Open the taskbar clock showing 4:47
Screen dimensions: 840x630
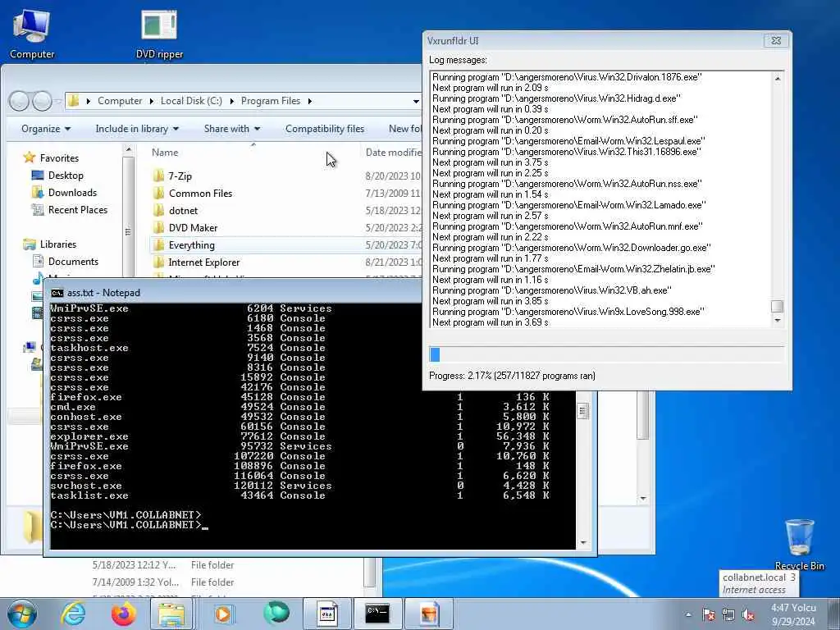(793, 614)
